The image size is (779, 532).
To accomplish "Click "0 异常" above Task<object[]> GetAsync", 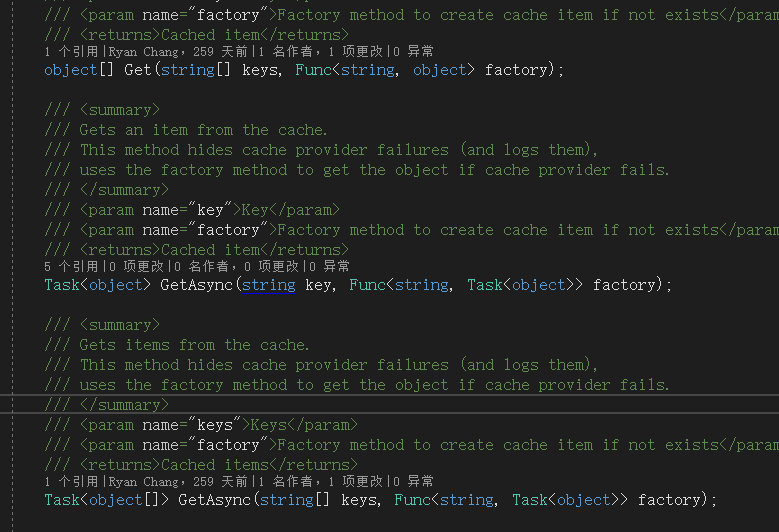I will (x=413, y=482).
